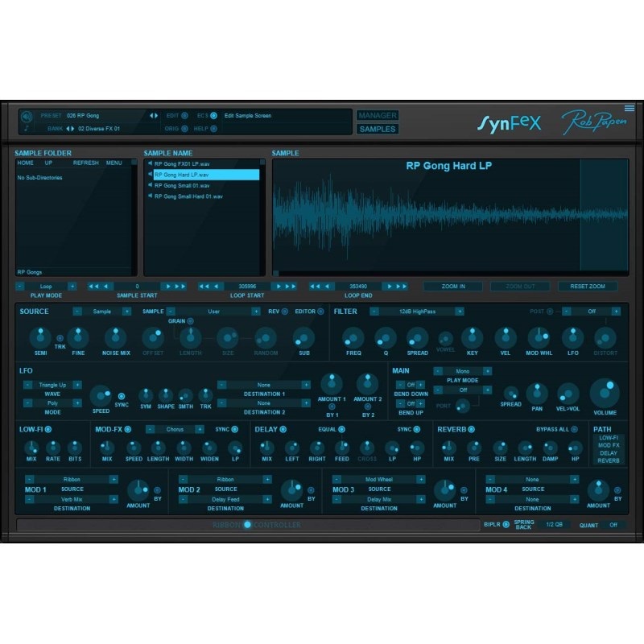The height and width of the screenshot is (644, 644).
Task: Click REFRESH in sample folder menu
Action: coord(86,163)
